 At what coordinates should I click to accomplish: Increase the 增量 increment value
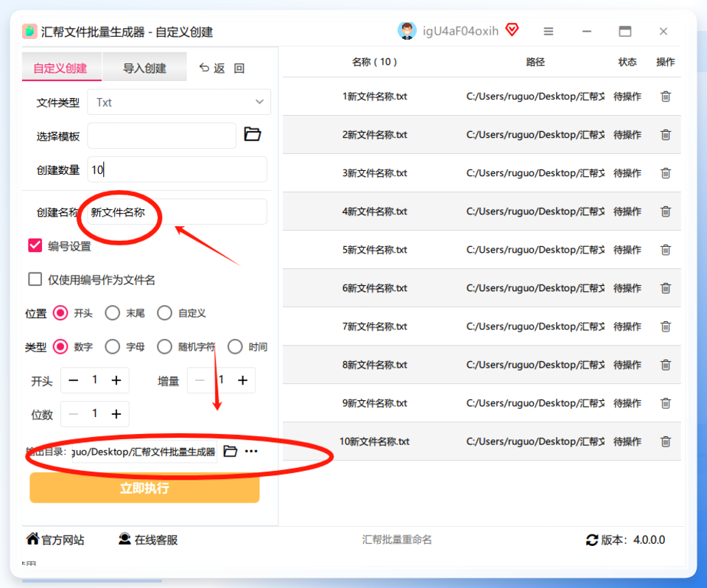242,380
